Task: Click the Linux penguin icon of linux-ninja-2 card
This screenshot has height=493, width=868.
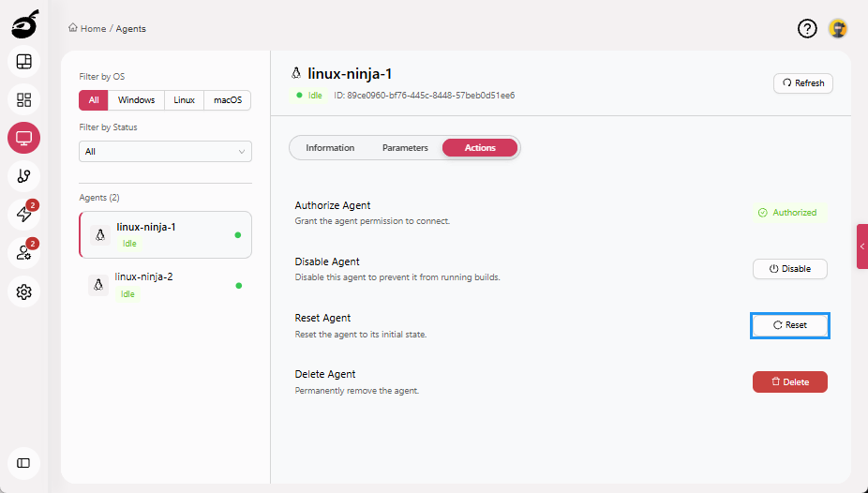Action: [98, 285]
